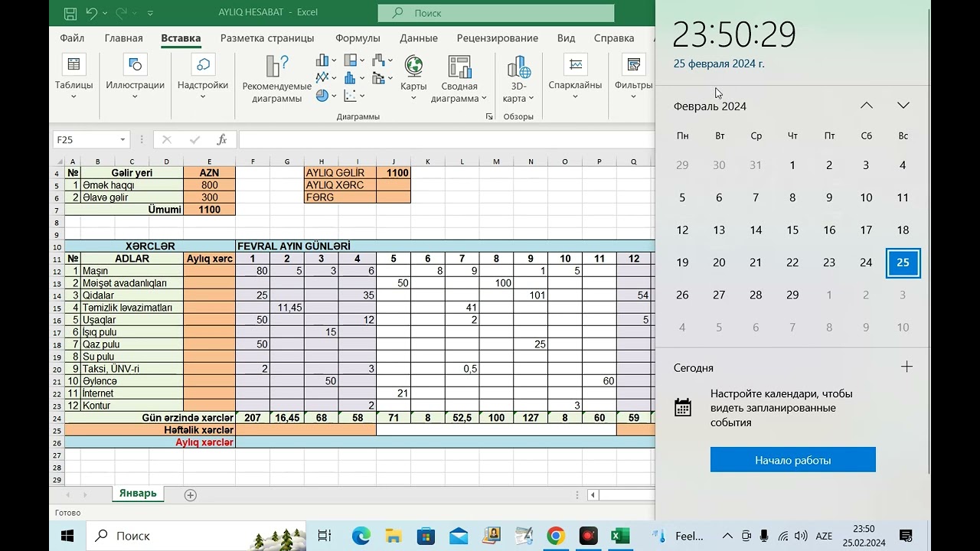Switch to the Формулы tab
This screenshot has height=551, width=980.
[358, 37]
